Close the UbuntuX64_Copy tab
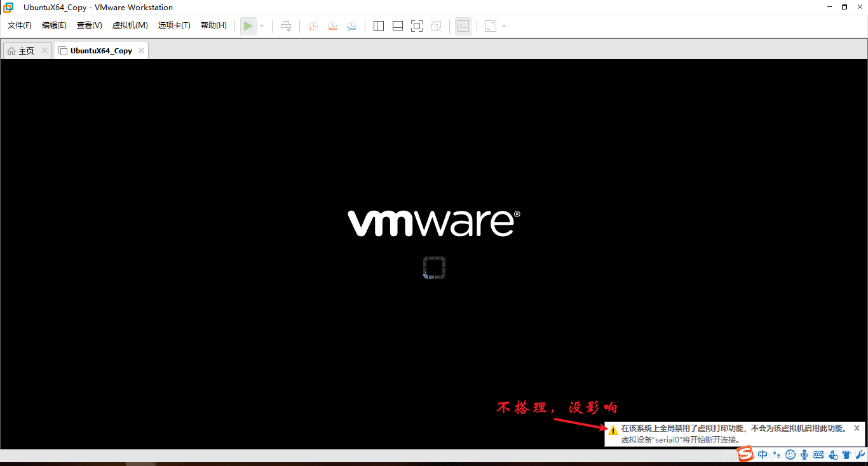The image size is (868, 466). tap(141, 51)
